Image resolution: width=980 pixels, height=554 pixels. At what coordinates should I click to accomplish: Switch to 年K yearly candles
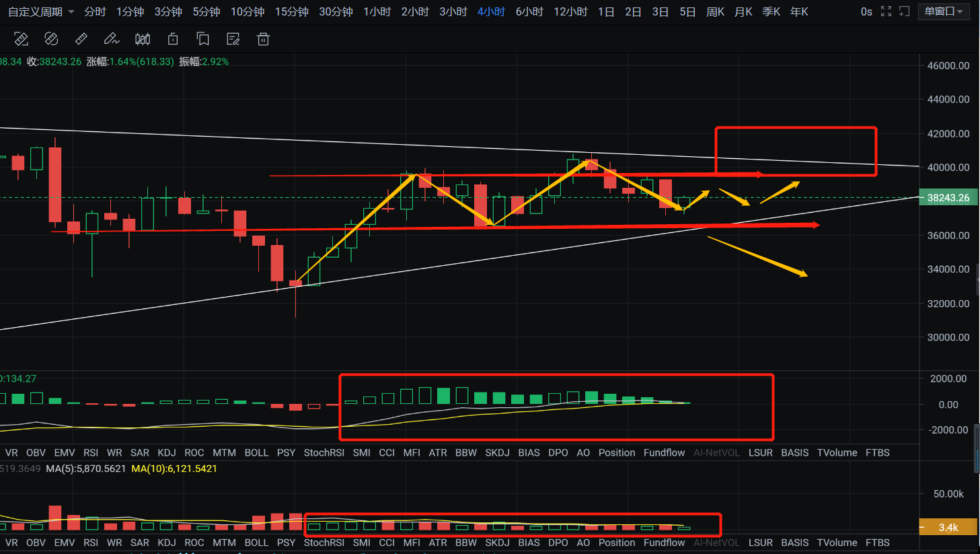[799, 12]
